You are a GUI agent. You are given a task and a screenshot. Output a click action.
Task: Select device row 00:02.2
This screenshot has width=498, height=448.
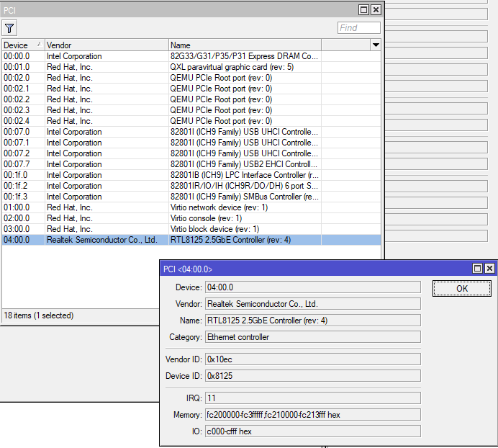pyautogui.click(x=191, y=99)
